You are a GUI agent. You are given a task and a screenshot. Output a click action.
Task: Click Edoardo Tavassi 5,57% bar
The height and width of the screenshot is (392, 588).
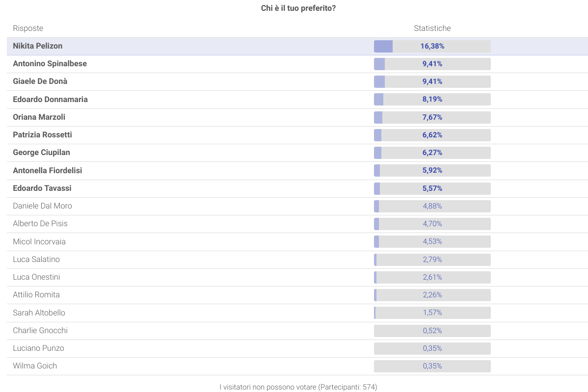432,188
